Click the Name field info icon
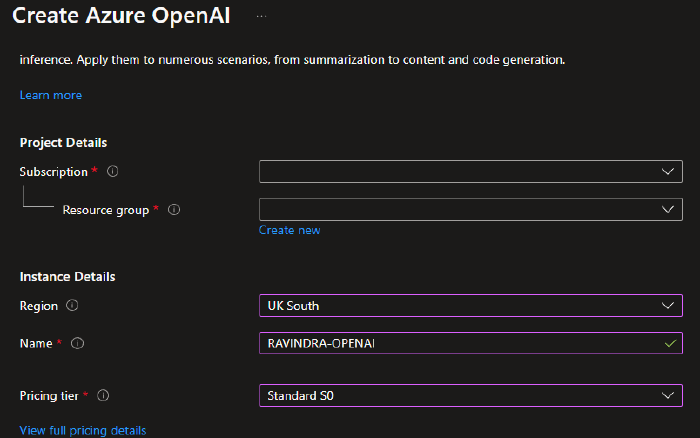This screenshot has height=438, width=700. [78, 344]
